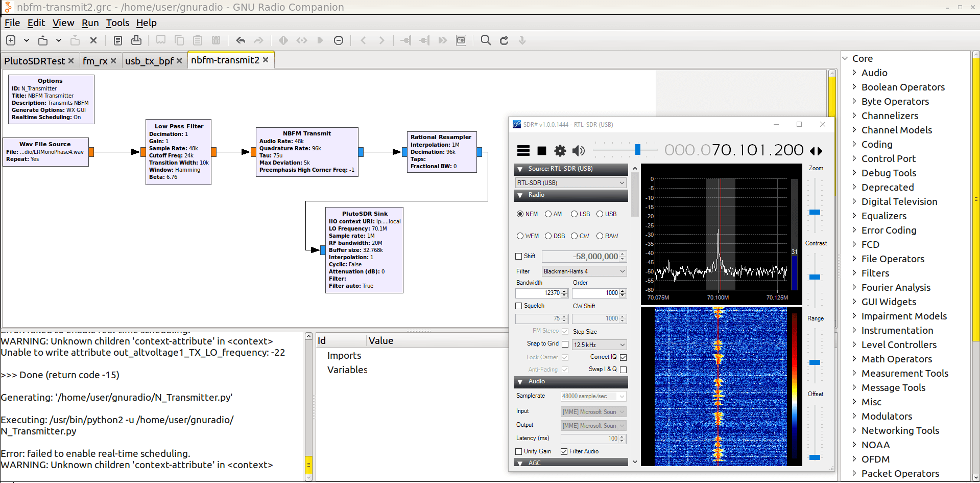Toggle the Correct IQ checkbox

pos(623,357)
